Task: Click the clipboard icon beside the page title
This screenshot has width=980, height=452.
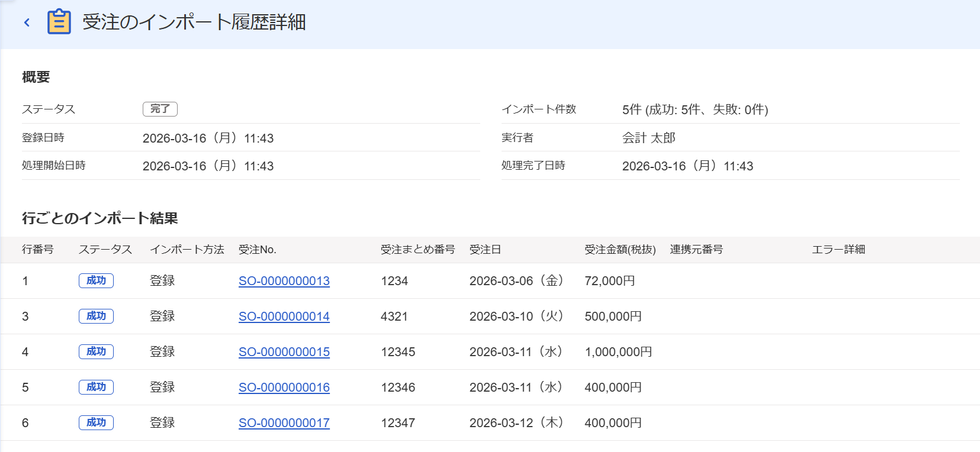Action: (x=59, y=22)
